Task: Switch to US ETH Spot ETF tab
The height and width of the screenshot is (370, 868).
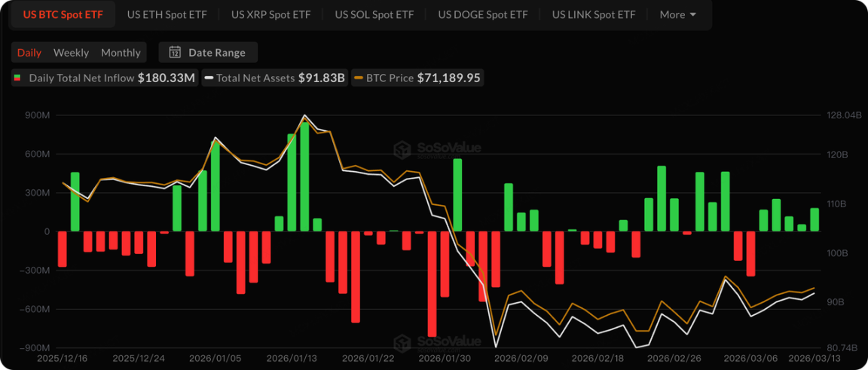Action: coord(167,14)
